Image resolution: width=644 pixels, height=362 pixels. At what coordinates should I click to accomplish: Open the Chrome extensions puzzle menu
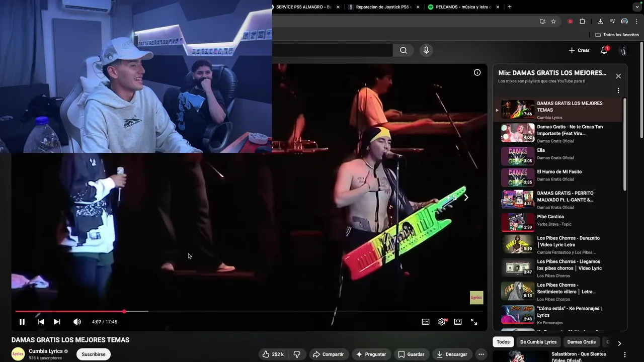coord(583,22)
